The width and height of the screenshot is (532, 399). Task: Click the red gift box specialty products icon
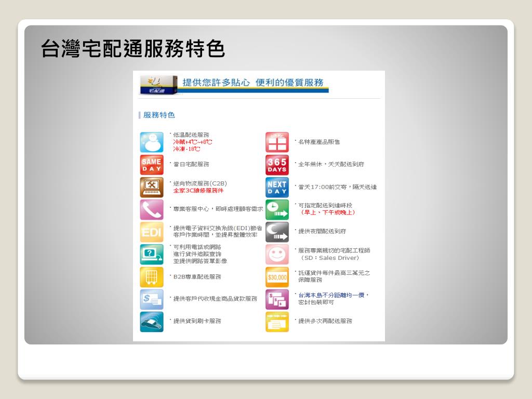(x=277, y=142)
